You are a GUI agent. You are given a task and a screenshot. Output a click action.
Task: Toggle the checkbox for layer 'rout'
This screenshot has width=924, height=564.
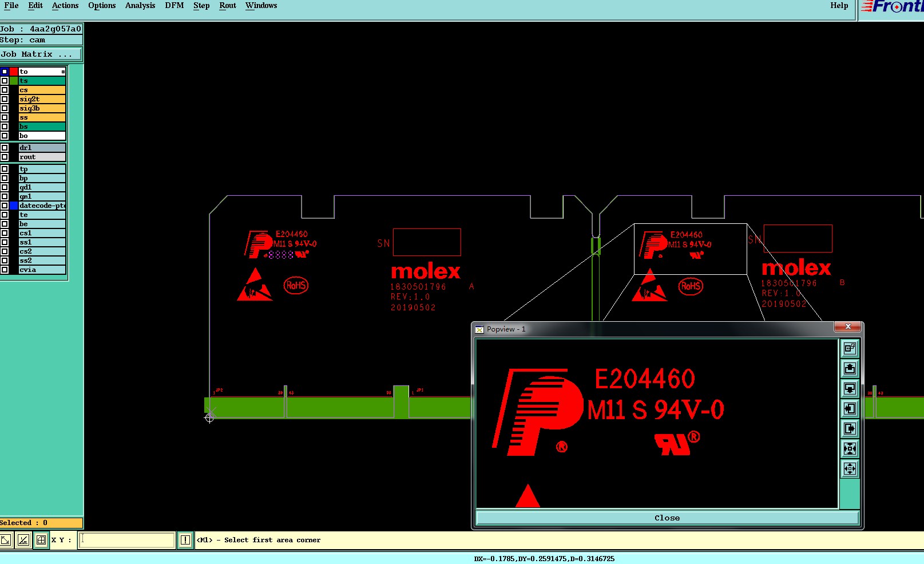click(x=5, y=157)
